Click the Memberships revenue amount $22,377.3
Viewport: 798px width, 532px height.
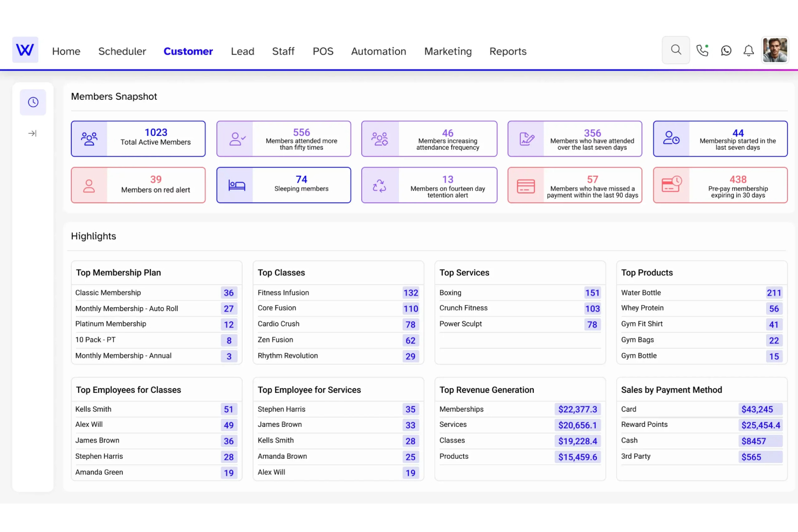[x=577, y=410]
